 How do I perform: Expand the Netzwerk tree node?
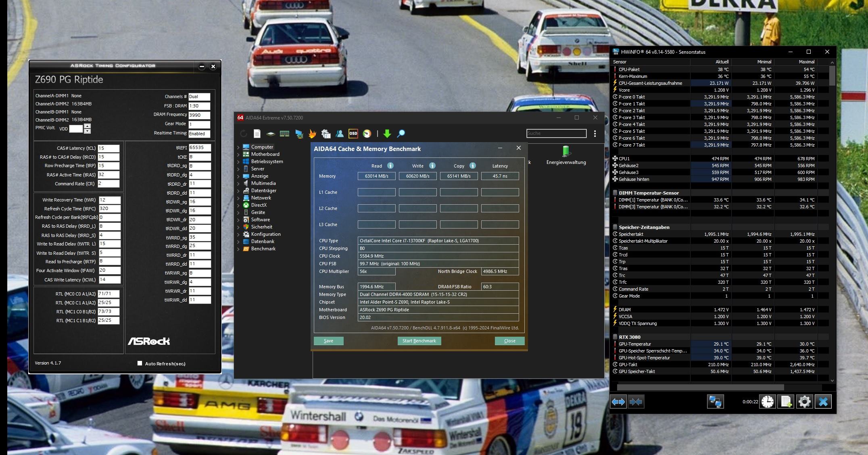pyautogui.click(x=238, y=198)
